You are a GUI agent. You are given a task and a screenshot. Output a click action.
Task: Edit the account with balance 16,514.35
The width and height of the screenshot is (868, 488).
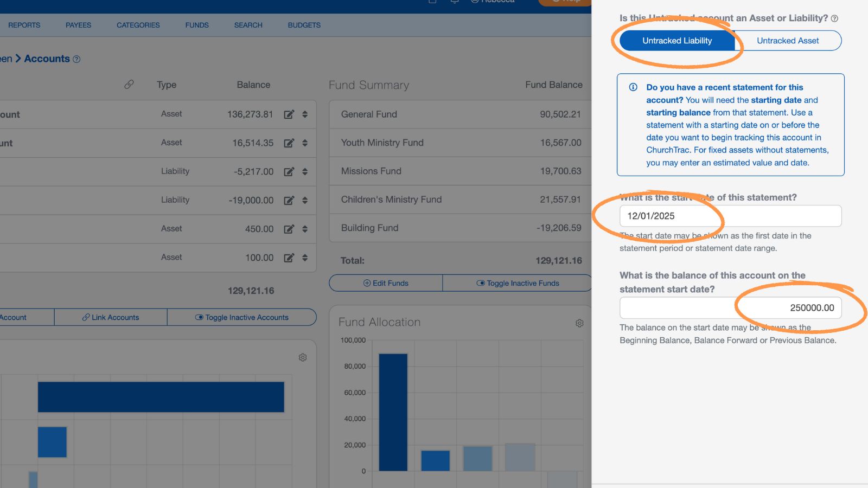tap(289, 143)
